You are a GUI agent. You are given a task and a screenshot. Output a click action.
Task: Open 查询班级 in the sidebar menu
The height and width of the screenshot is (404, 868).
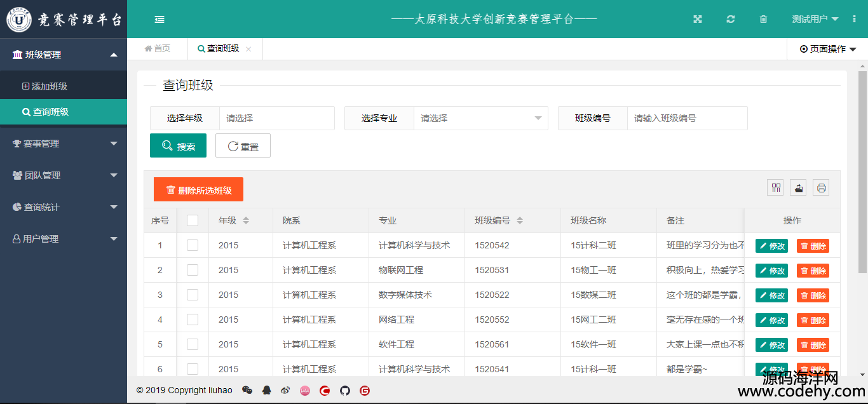(64, 112)
